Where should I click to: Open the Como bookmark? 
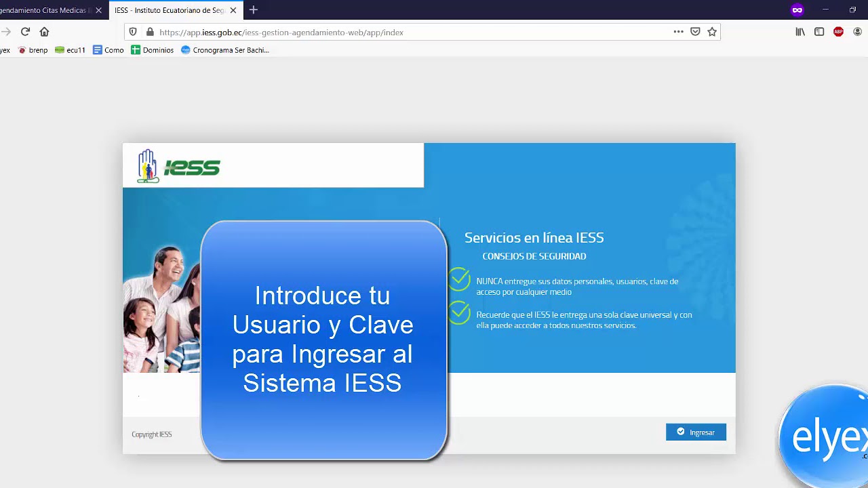tap(108, 50)
